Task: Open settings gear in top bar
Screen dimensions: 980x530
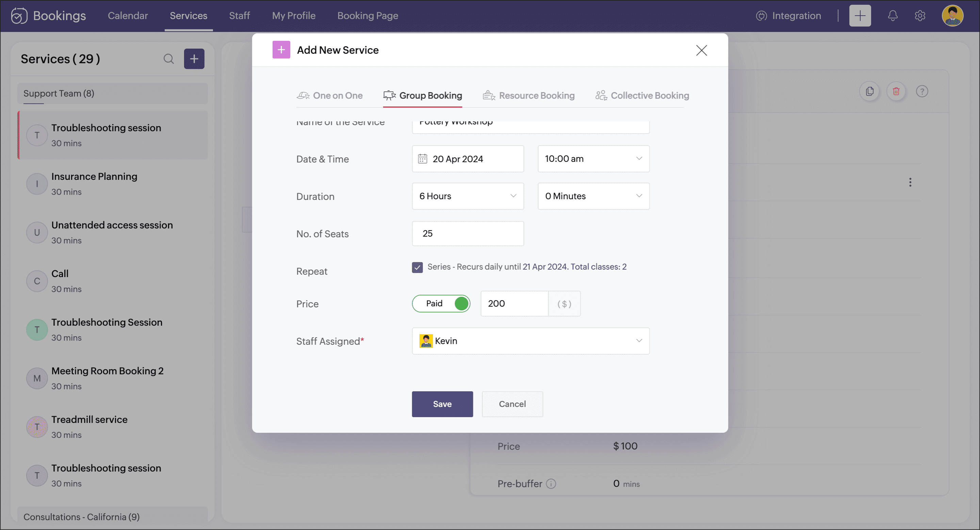Action: point(920,16)
